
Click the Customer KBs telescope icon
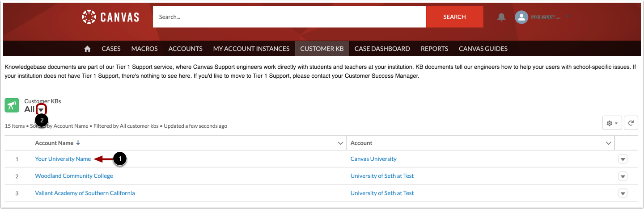(x=12, y=105)
